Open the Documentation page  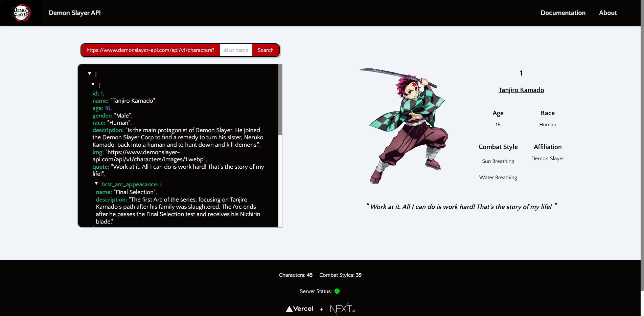pos(563,13)
